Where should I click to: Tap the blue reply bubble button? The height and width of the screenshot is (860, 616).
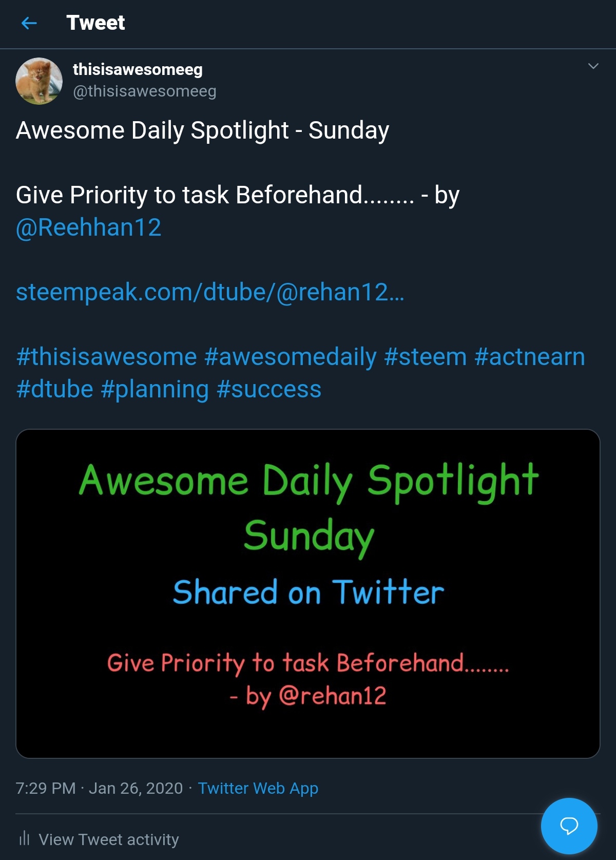click(569, 826)
